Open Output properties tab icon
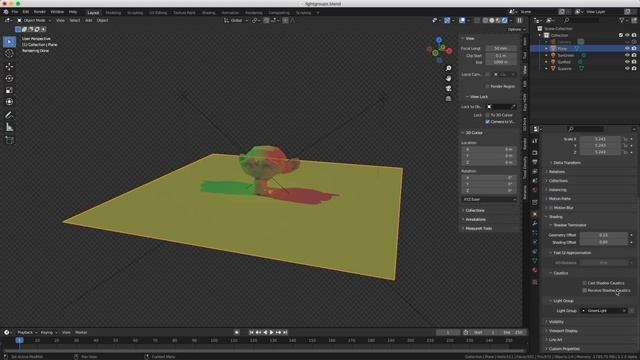This screenshot has height=360, width=640. [x=535, y=162]
